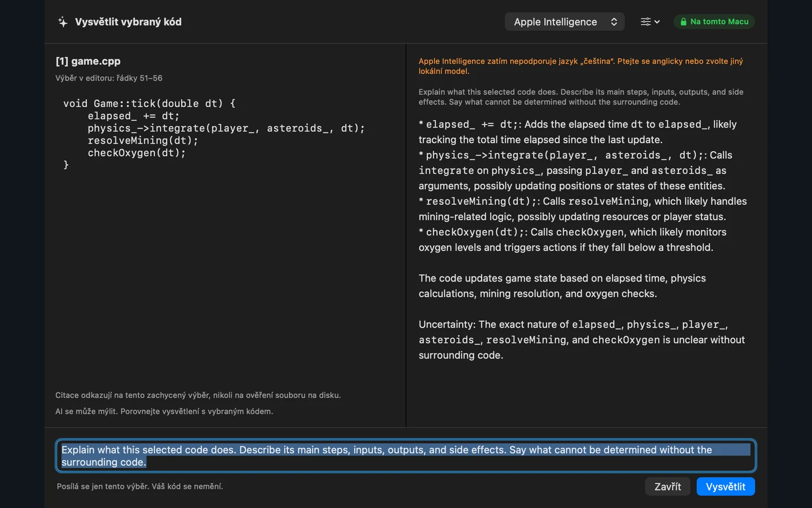Focus the prompt text input field
Screen dimensions: 812x508
pos(406,456)
